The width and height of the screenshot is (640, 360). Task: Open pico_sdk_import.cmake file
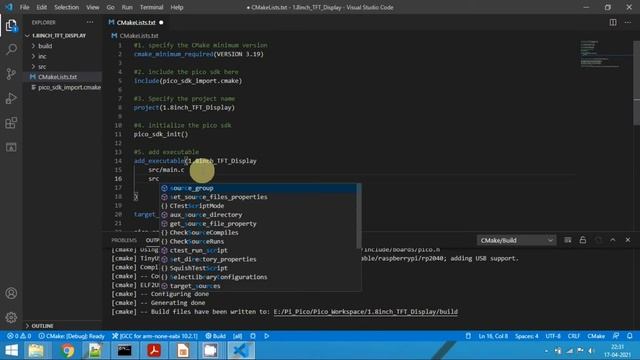(x=69, y=87)
